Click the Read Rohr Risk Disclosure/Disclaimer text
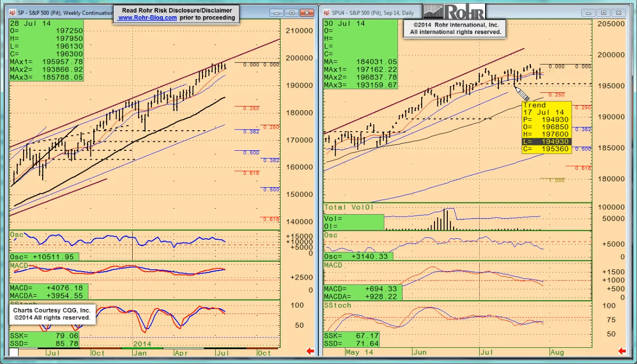This screenshot has height=364, width=637. [176, 10]
